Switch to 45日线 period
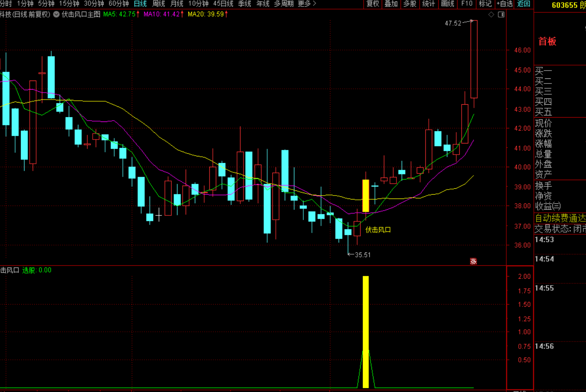586x392 pixels. click(x=223, y=4)
